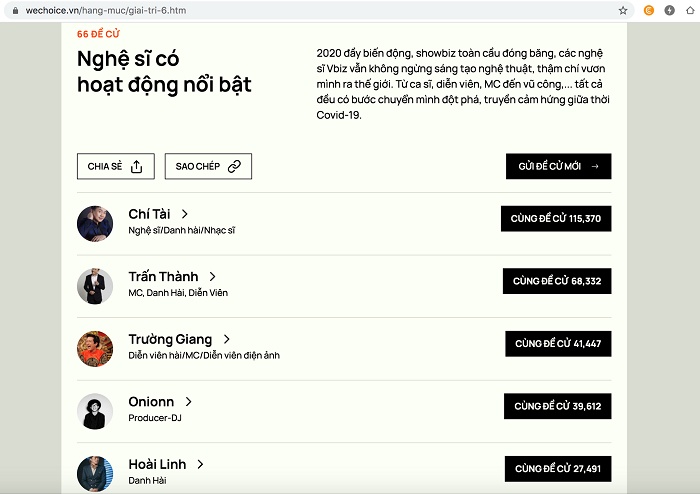Click Onionn's profile picture
Screen dimensions: 700x494
(x=95, y=410)
